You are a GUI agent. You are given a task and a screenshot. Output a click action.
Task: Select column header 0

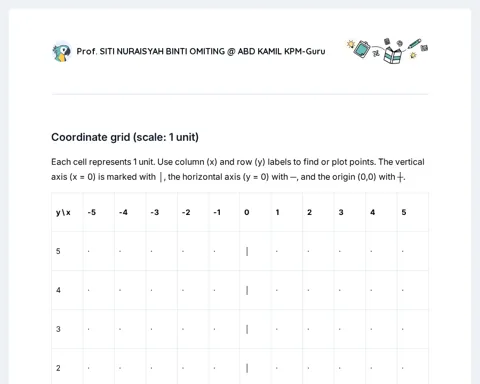(x=255, y=212)
